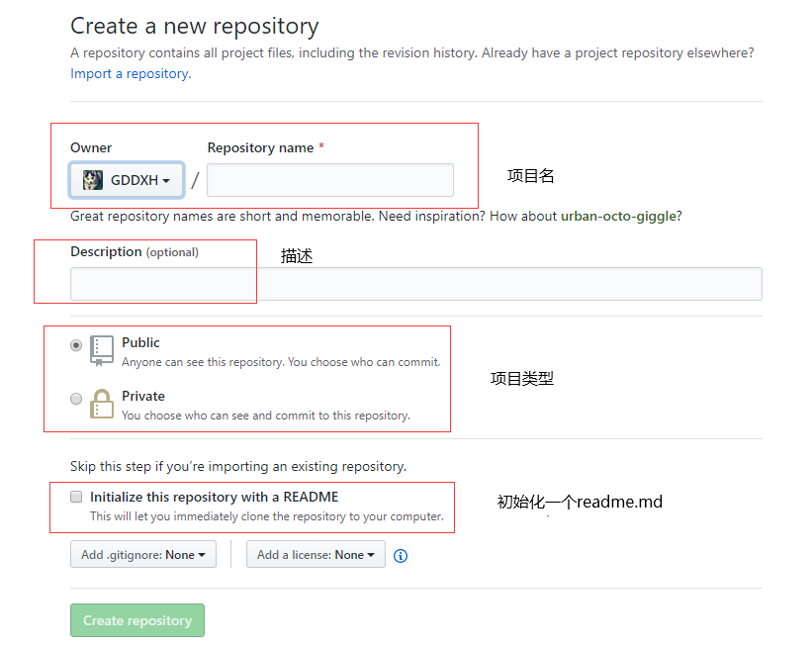Click the Create a new repository heading
The height and width of the screenshot is (648, 812).
[194, 26]
